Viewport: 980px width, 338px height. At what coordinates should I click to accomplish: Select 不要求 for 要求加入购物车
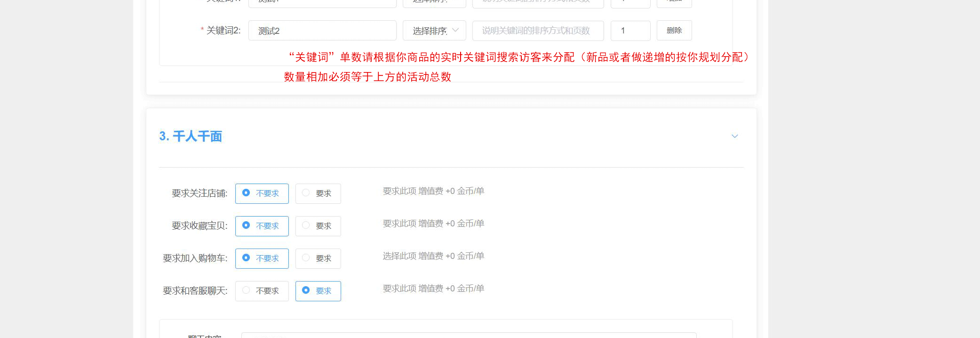(x=262, y=258)
